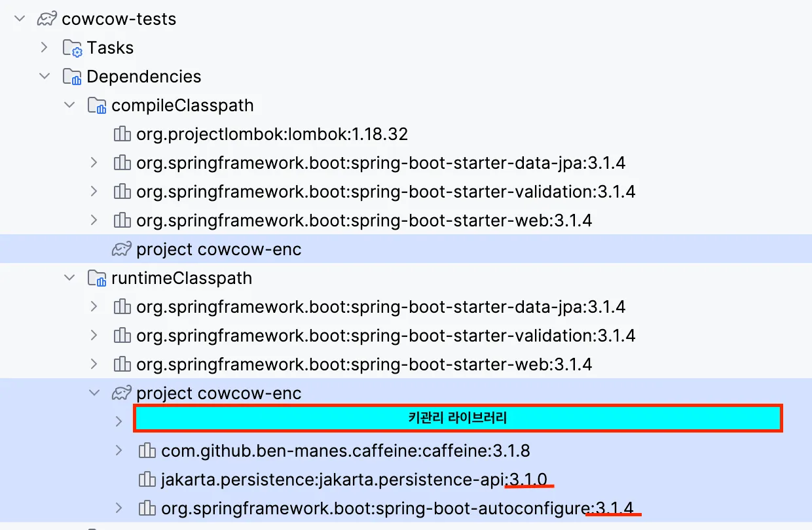Click the library icon next to lombok
Screen dimensions: 812x530
(122, 134)
